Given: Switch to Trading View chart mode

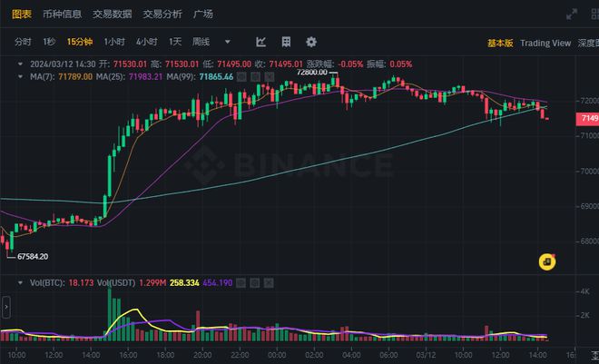Looking at the screenshot, I should coord(546,43).
